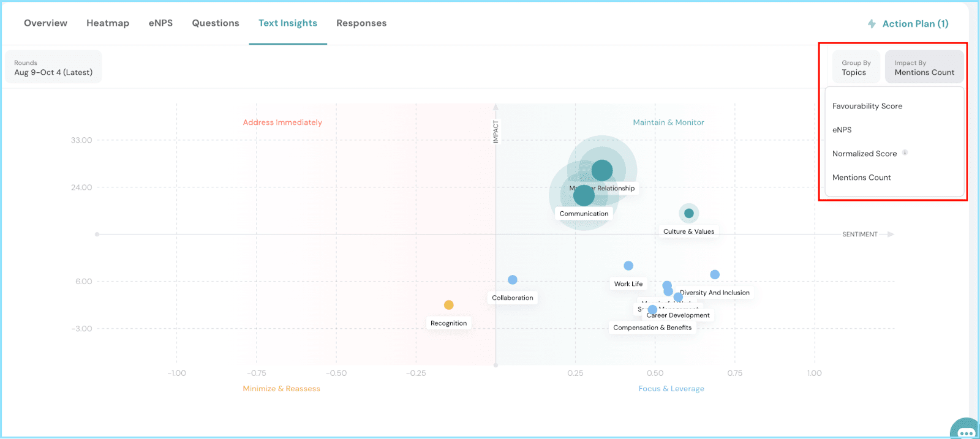Choose Favourability Score from the list
Screen dimensions: 980x439
[867, 106]
